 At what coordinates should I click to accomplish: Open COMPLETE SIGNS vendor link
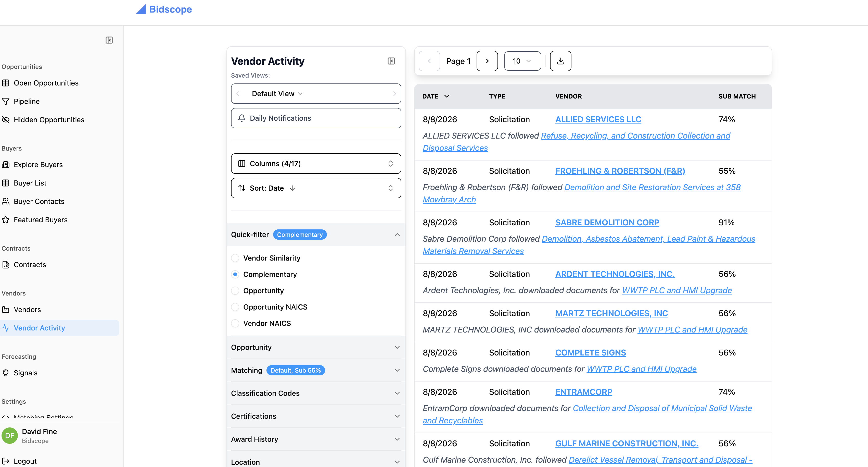[x=591, y=353]
